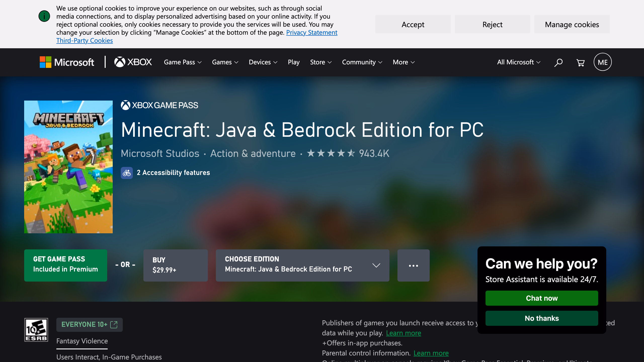The height and width of the screenshot is (362, 644).
Task: Open the EVERYONE 10+ rating badge
Action: tap(90, 325)
